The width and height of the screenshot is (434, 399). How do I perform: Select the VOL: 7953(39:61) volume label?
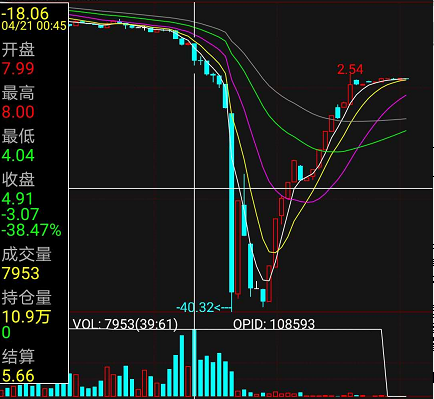pos(125,324)
